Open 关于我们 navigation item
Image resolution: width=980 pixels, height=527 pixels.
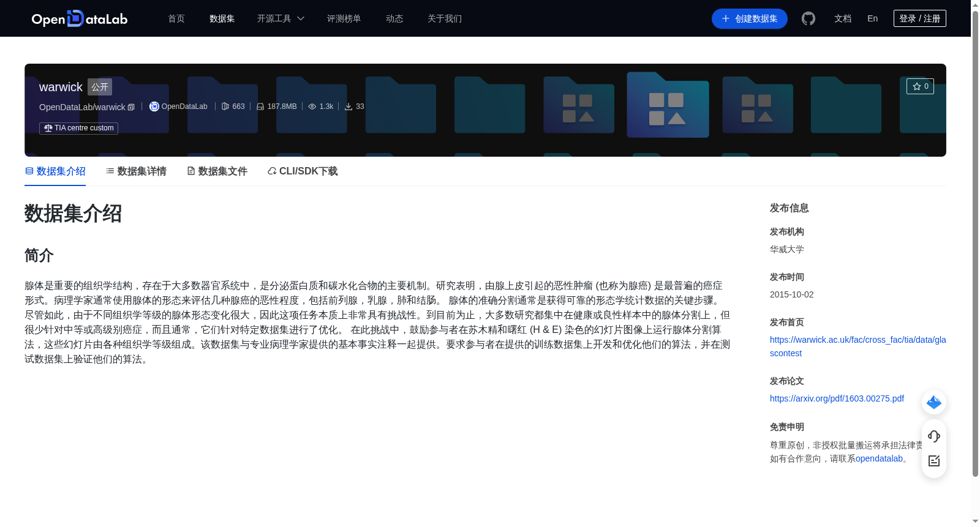445,19
